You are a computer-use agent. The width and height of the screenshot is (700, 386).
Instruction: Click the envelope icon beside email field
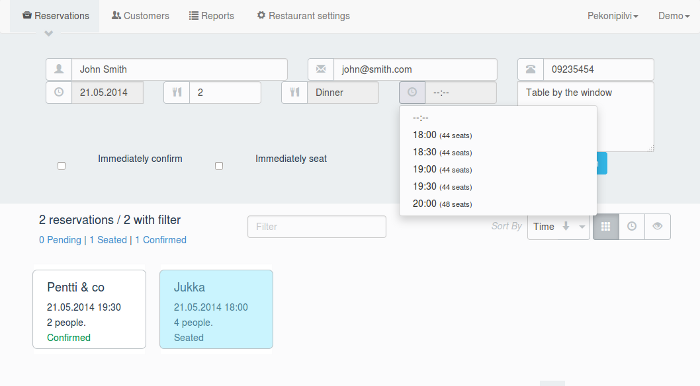[321, 69]
